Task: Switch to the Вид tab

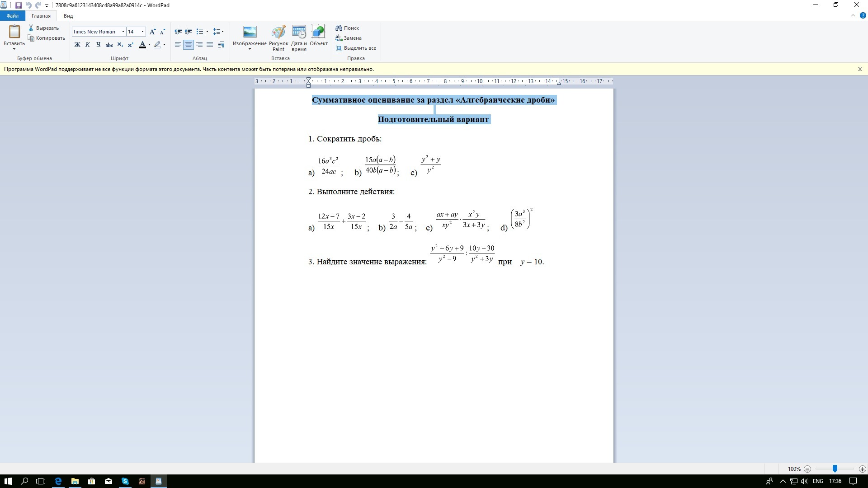Action: [68, 16]
